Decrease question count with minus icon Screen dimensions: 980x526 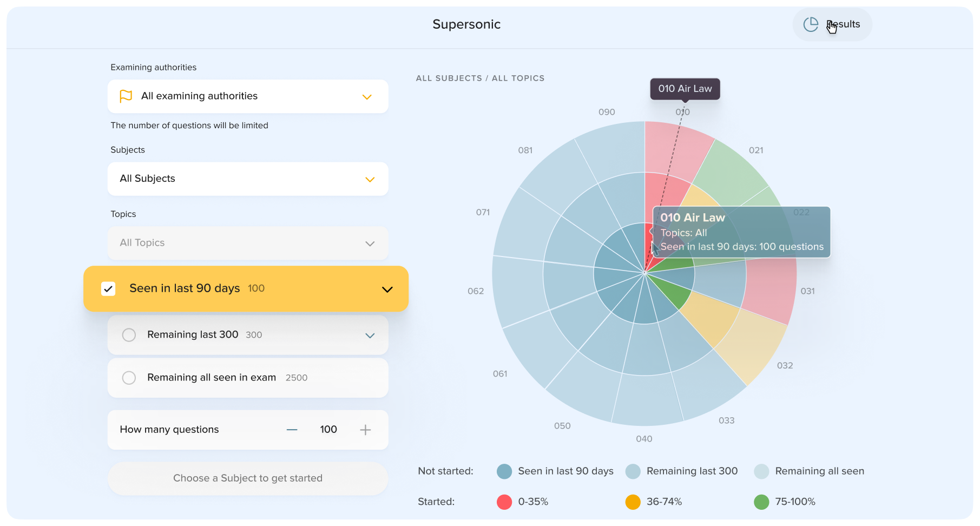[x=292, y=430]
